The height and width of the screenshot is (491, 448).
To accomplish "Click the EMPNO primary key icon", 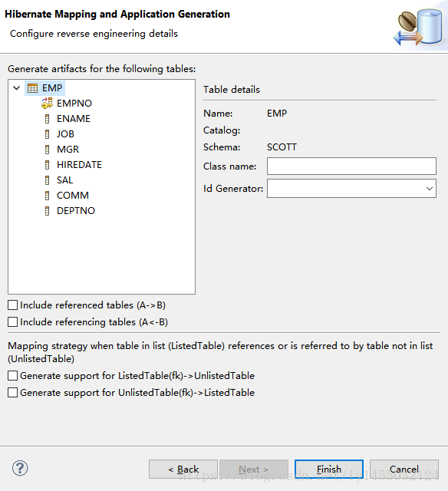I will tap(48, 103).
